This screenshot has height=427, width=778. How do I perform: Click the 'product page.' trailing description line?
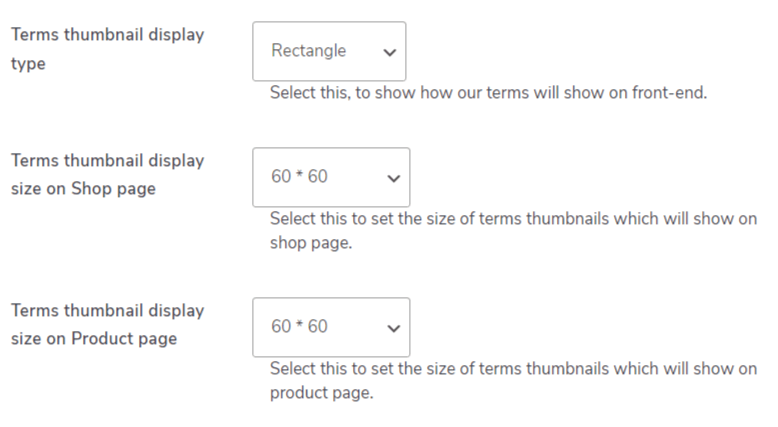click(321, 393)
